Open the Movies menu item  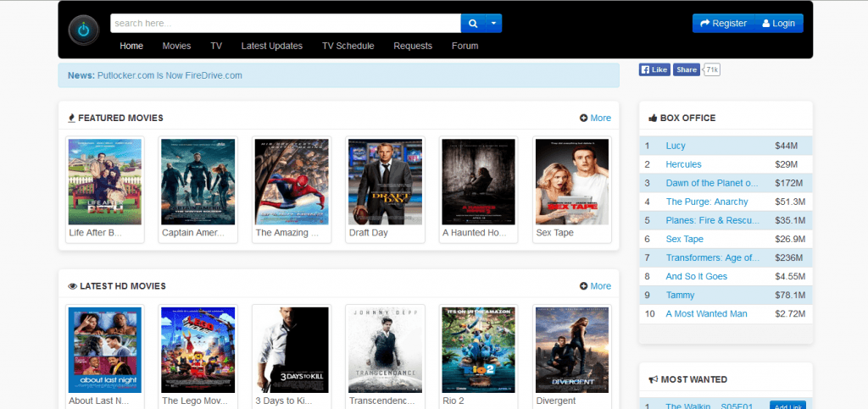176,46
